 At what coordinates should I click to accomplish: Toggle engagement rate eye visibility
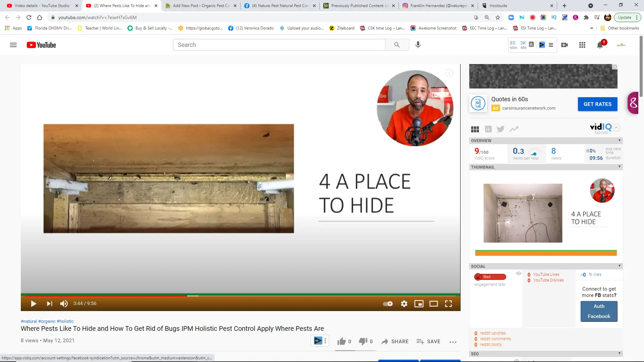(x=519, y=274)
